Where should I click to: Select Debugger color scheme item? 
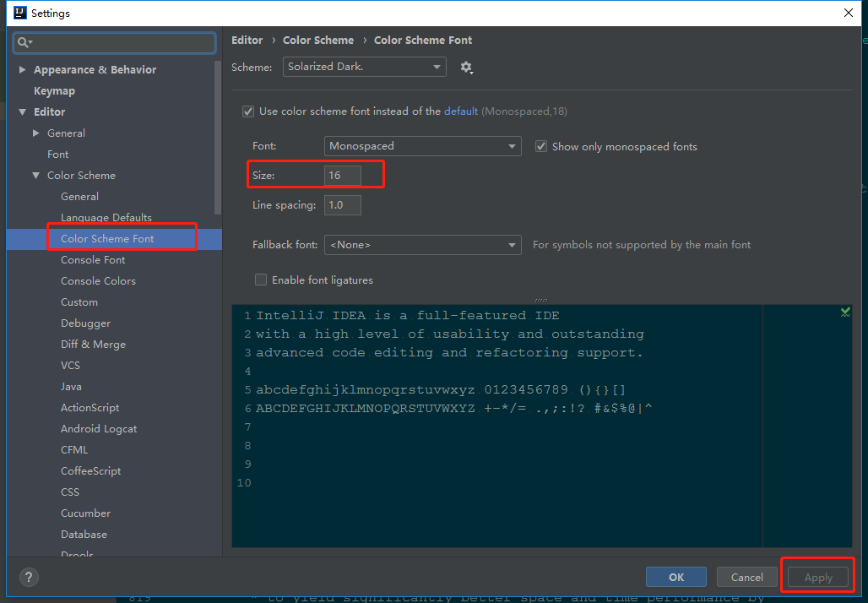(86, 323)
